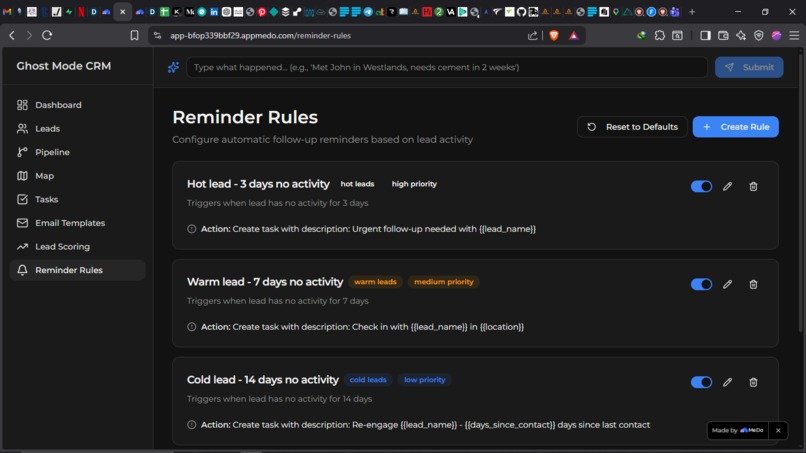Open the Dashboard page in sidebar
806x453 pixels.
pyautogui.click(x=77, y=105)
